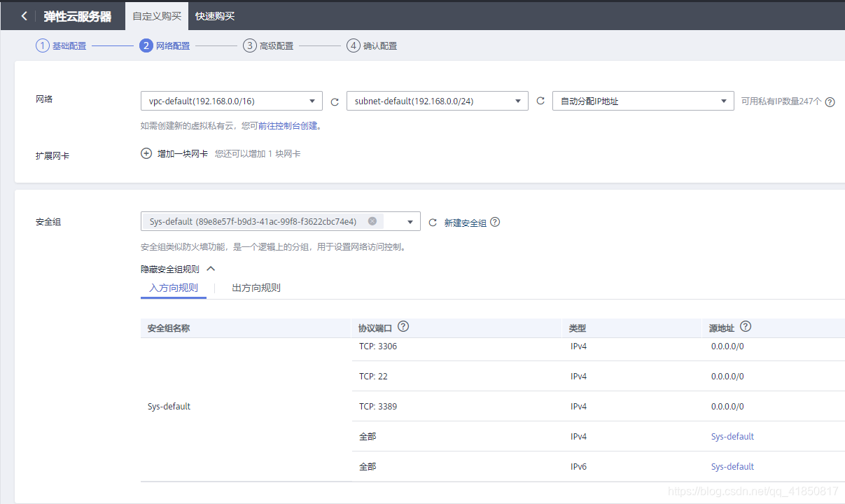
Task: Click the 可用私有IP数量247个 text
Action: pos(781,101)
